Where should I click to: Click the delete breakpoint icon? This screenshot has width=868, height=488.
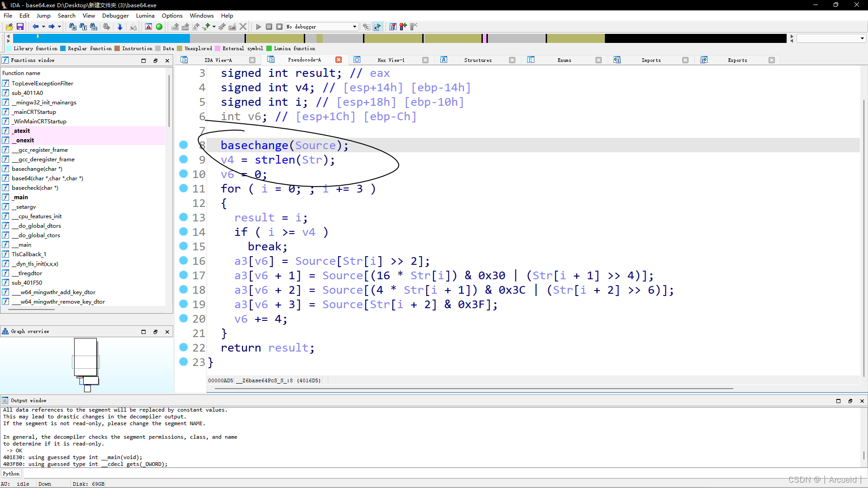pos(414,27)
